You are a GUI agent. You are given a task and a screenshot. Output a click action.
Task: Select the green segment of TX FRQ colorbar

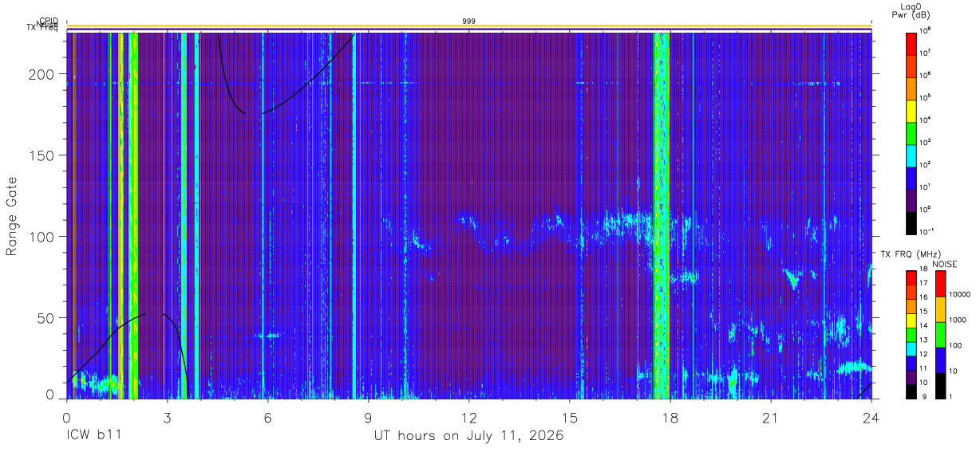tap(911, 334)
